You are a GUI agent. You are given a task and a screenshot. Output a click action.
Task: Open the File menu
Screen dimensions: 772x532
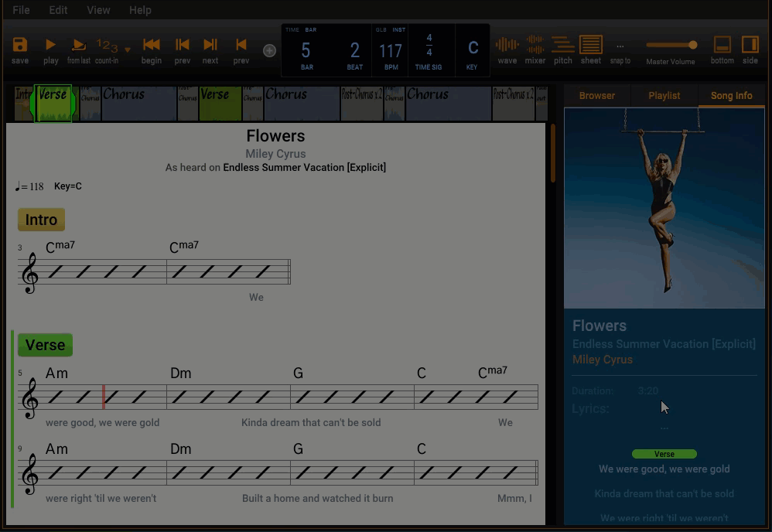[x=21, y=10]
